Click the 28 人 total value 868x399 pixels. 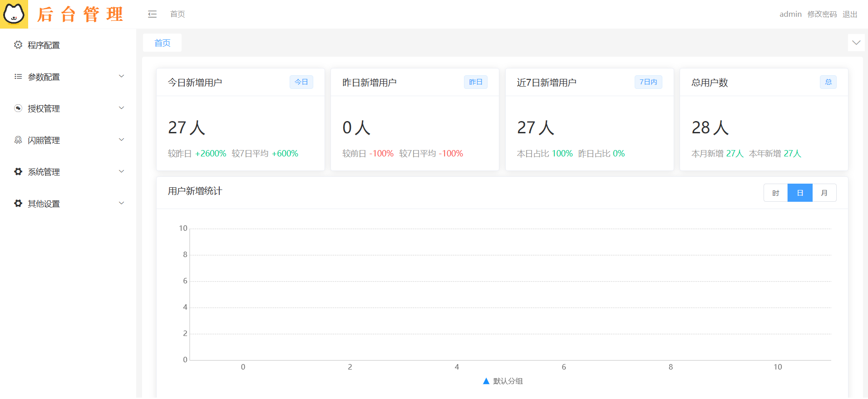[710, 127]
